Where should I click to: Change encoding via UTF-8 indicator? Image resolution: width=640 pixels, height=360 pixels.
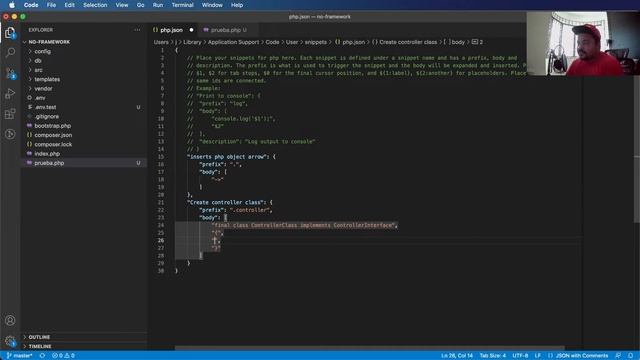(520, 356)
